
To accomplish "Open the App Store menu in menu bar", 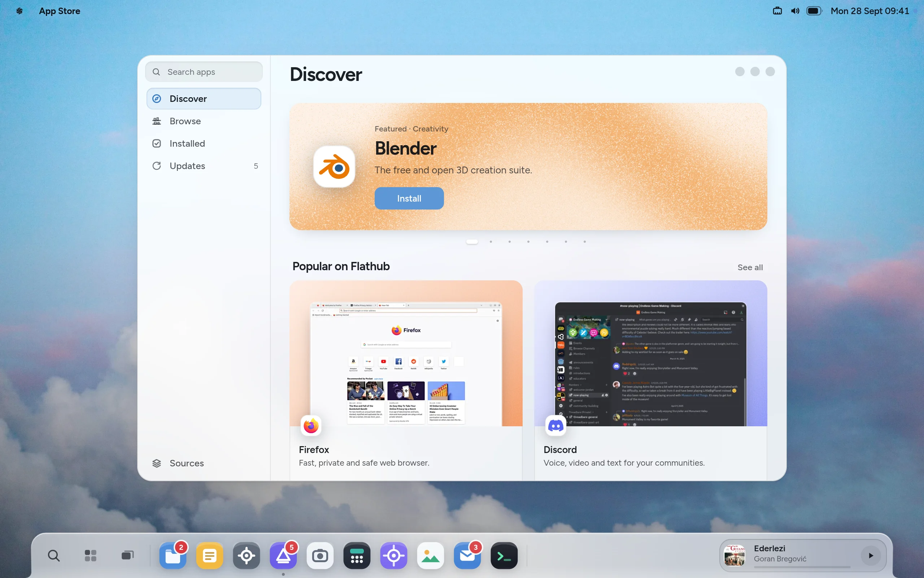I will (x=60, y=11).
